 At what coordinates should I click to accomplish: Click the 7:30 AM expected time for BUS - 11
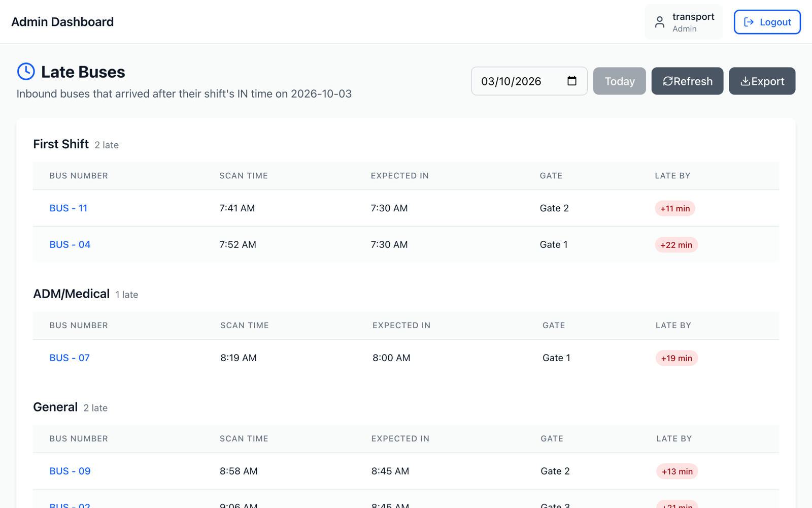(389, 208)
